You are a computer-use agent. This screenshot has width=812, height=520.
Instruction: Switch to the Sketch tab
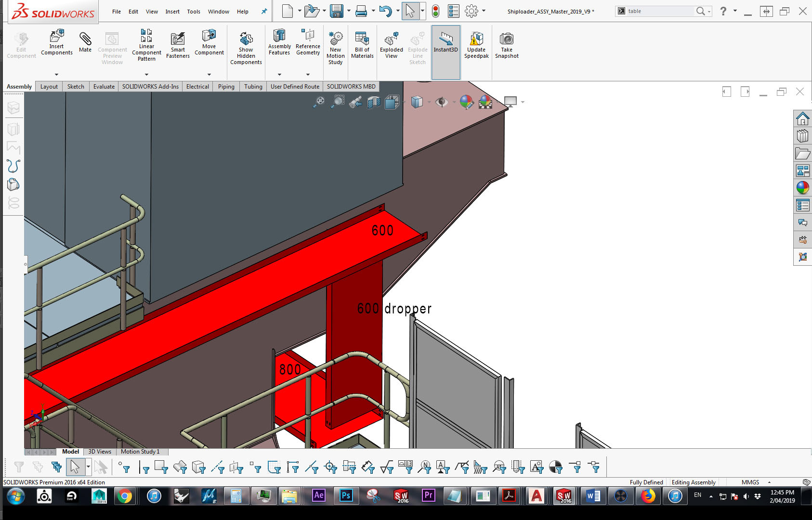[76, 87]
